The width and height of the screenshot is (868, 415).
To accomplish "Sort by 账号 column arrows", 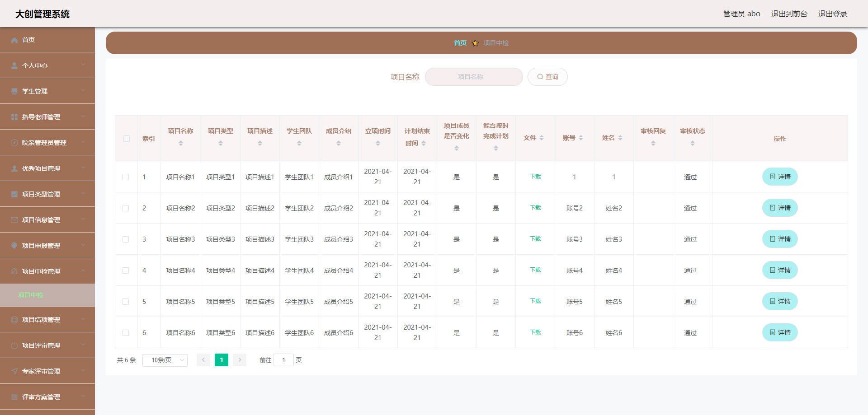I will pos(581,138).
